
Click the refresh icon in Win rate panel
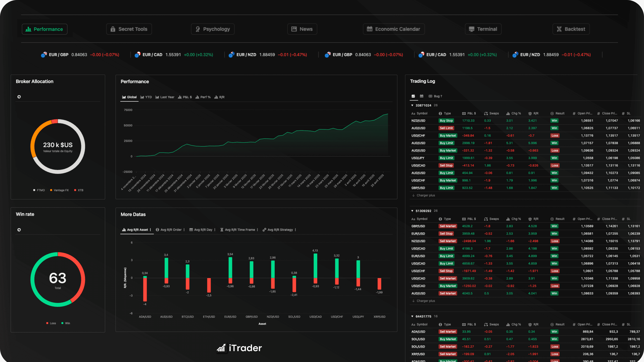pos(19,230)
